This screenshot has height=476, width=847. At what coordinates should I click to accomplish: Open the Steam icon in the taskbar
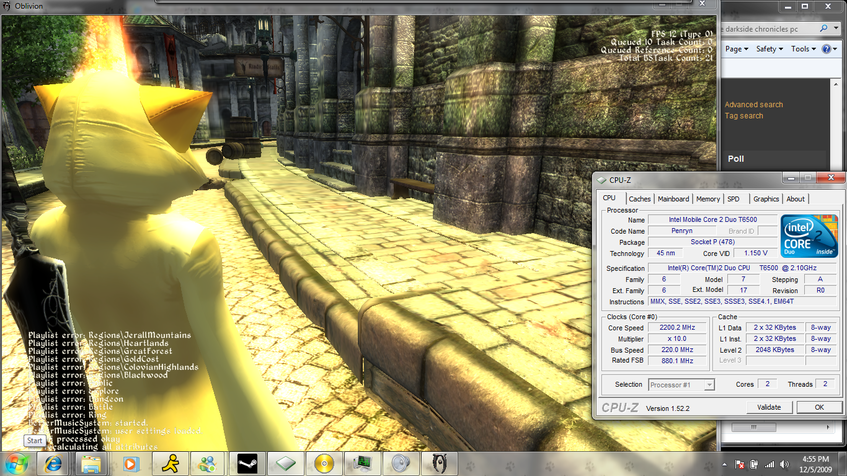(x=247, y=464)
